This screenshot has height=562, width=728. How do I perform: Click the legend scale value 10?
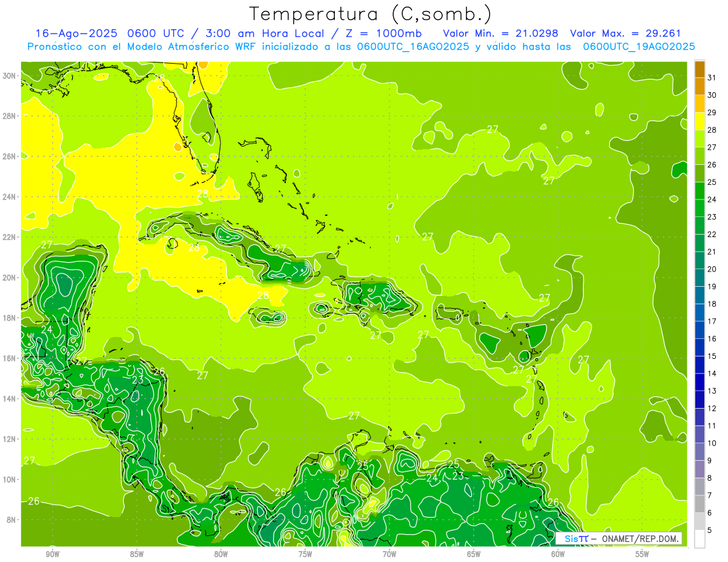[x=712, y=443]
